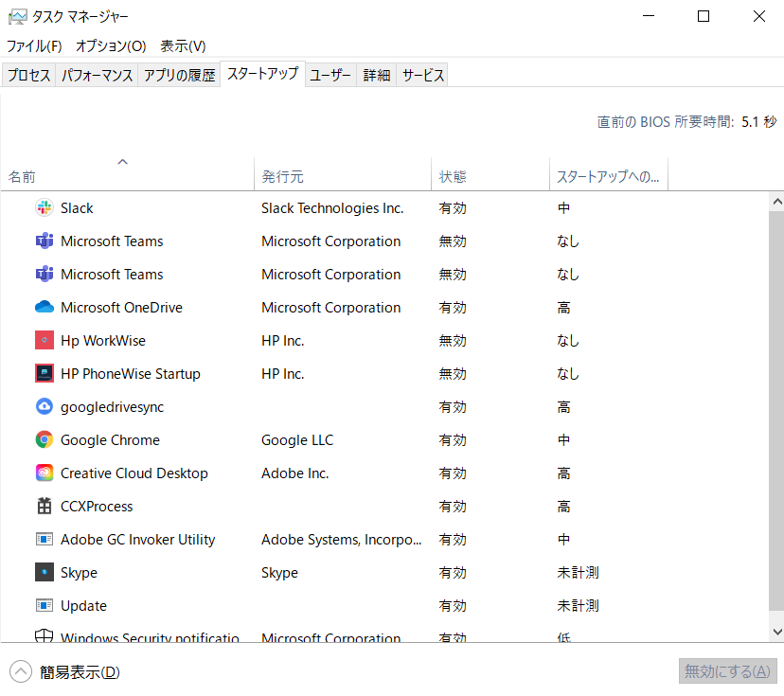Select the Creative Cloud Desktop entry text
The height and width of the screenshot is (696, 784).
(134, 473)
